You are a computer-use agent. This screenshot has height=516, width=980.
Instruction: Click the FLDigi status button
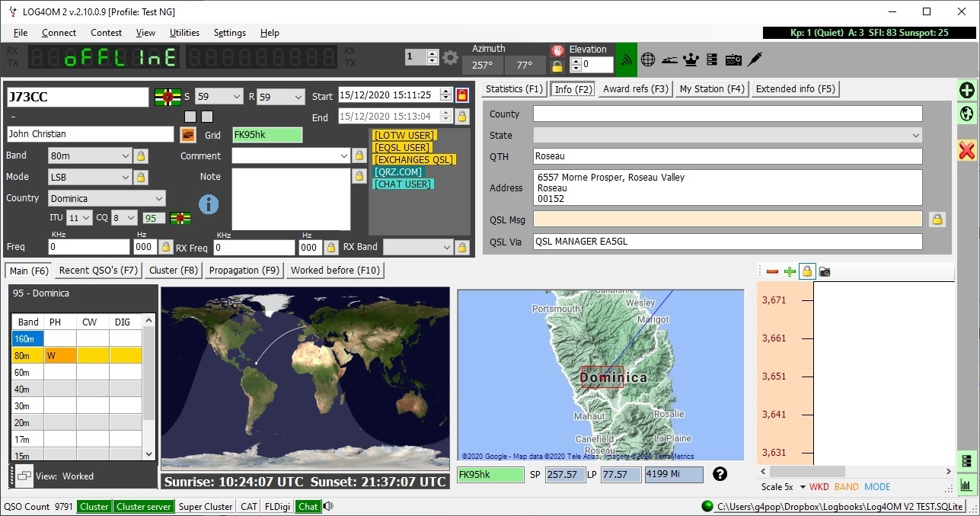click(x=279, y=506)
